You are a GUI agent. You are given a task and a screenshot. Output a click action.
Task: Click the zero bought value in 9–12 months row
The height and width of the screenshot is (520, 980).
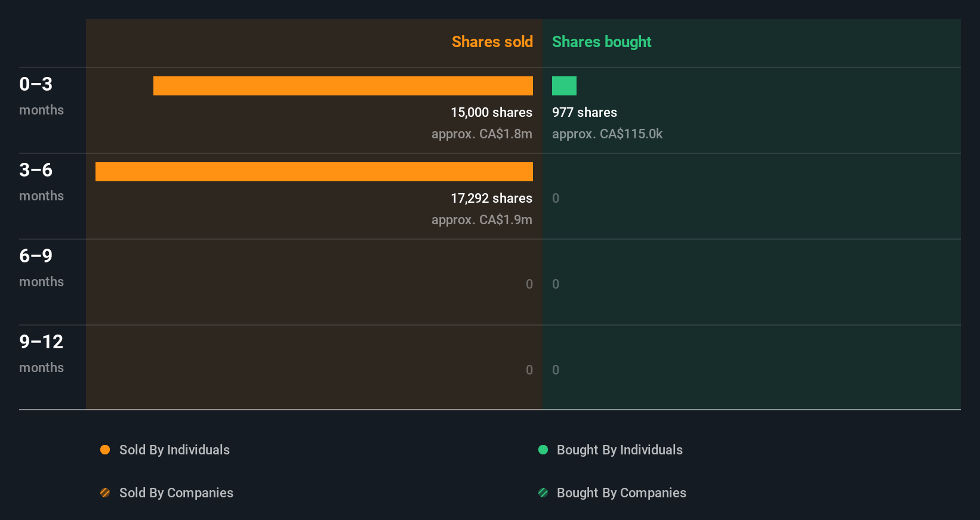coord(556,370)
